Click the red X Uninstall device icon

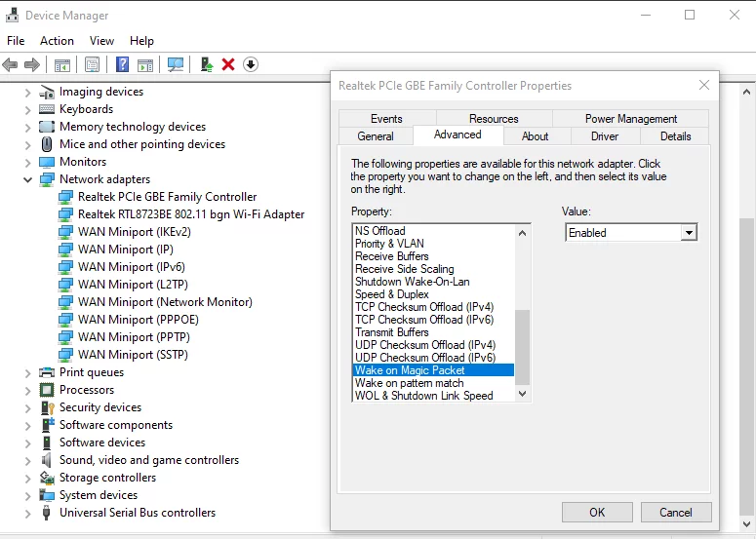(228, 64)
